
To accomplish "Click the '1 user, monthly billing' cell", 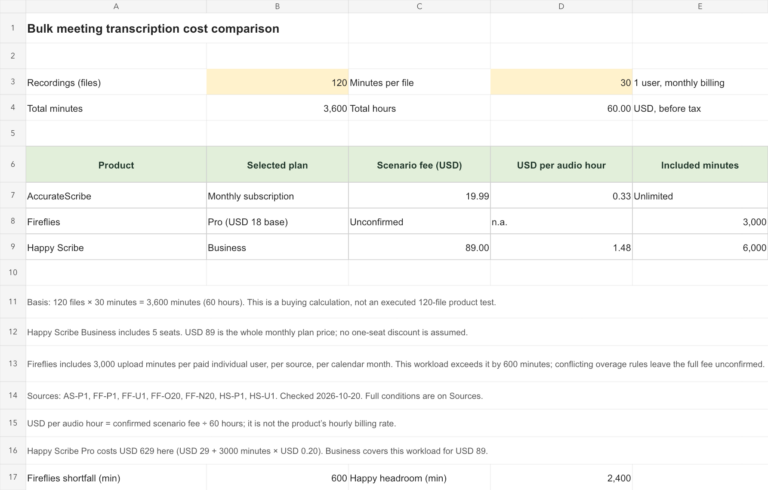I will 700,82.
